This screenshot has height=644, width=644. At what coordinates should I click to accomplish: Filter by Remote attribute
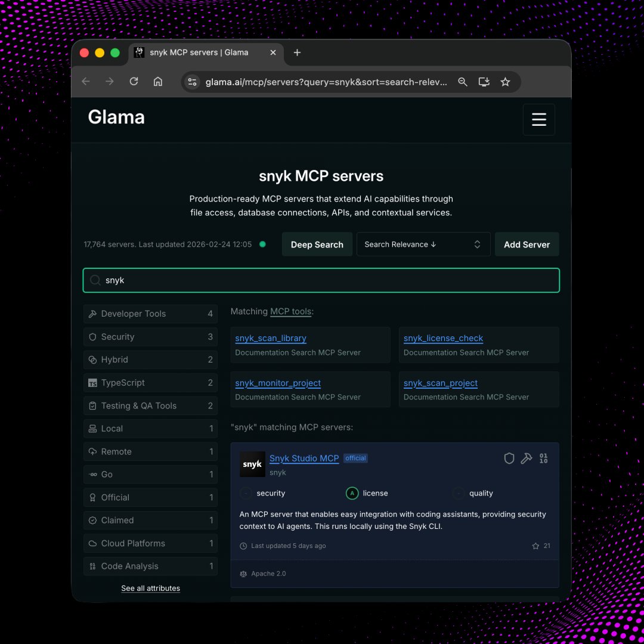(150, 452)
